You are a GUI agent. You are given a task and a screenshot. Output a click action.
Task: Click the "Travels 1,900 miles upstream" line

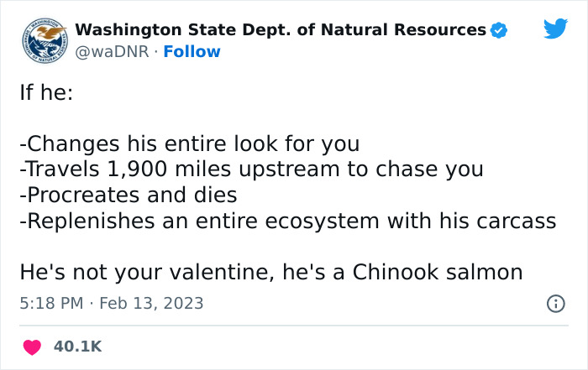pyautogui.click(x=251, y=169)
